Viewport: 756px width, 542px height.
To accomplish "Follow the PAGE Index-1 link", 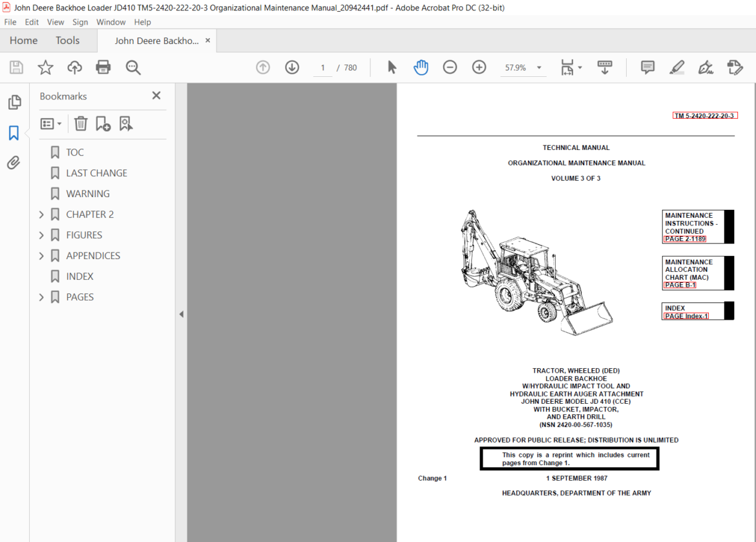I will pos(686,317).
